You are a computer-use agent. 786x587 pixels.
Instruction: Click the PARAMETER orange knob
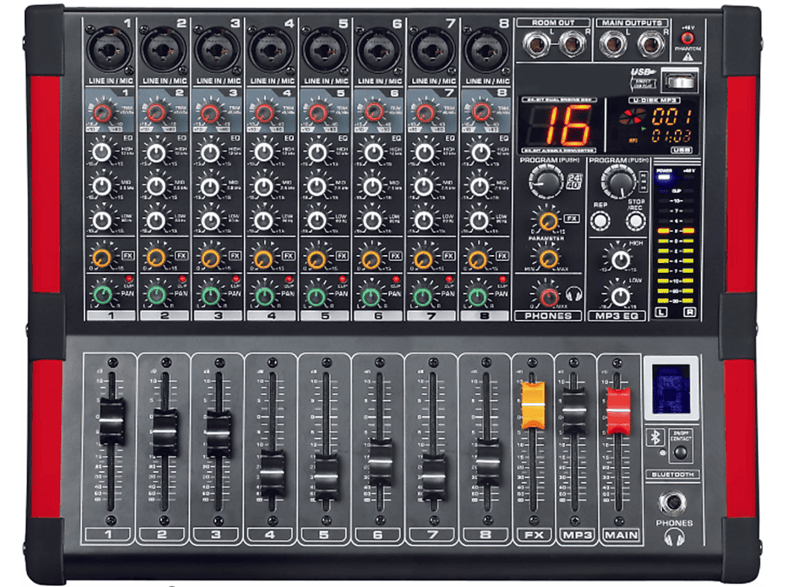pyautogui.click(x=548, y=259)
